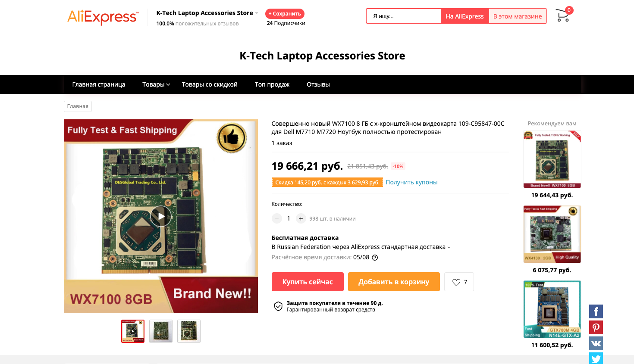
Task: Open store name dropdown arrow
Action: pos(257,13)
